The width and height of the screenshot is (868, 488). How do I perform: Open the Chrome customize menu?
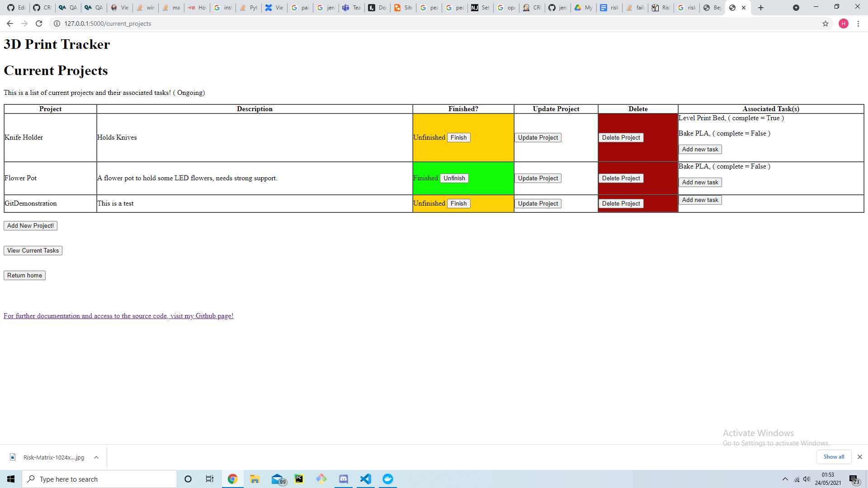[x=859, y=23]
